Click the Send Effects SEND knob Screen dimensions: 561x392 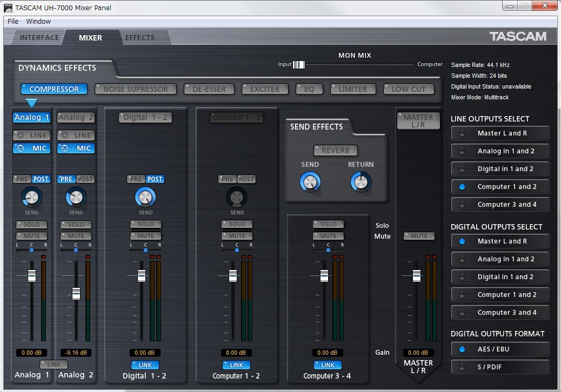tap(310, 183)
